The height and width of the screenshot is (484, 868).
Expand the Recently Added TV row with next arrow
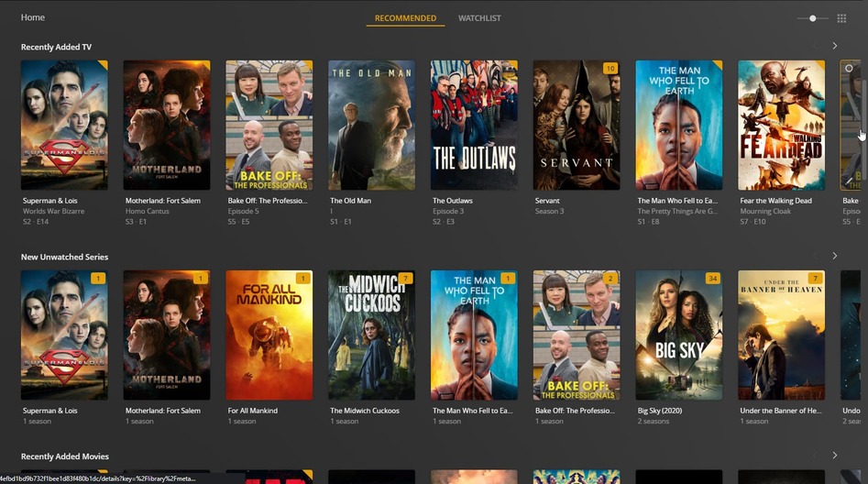[835, 46]
